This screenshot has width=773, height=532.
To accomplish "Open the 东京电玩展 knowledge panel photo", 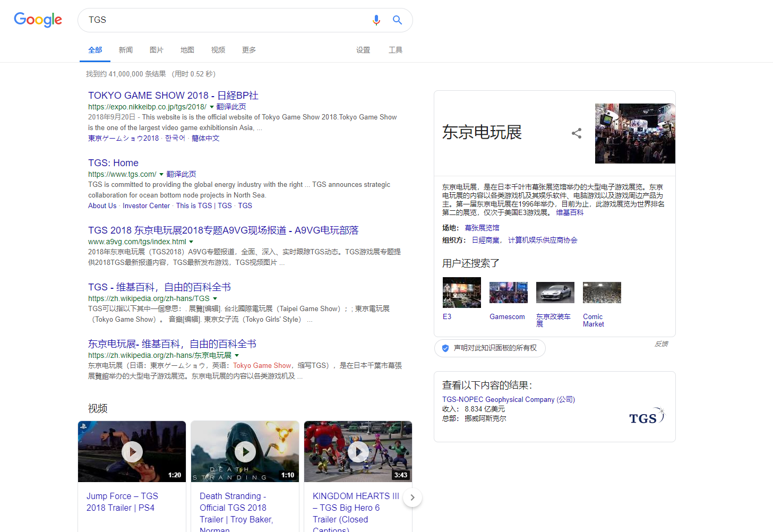I will [635, 133].
